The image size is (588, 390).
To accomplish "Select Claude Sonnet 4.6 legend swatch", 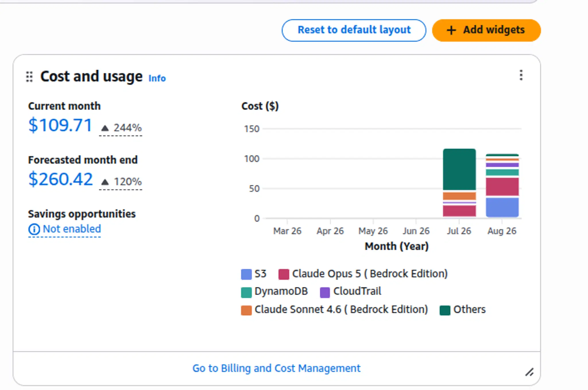I will coord(246,310).
